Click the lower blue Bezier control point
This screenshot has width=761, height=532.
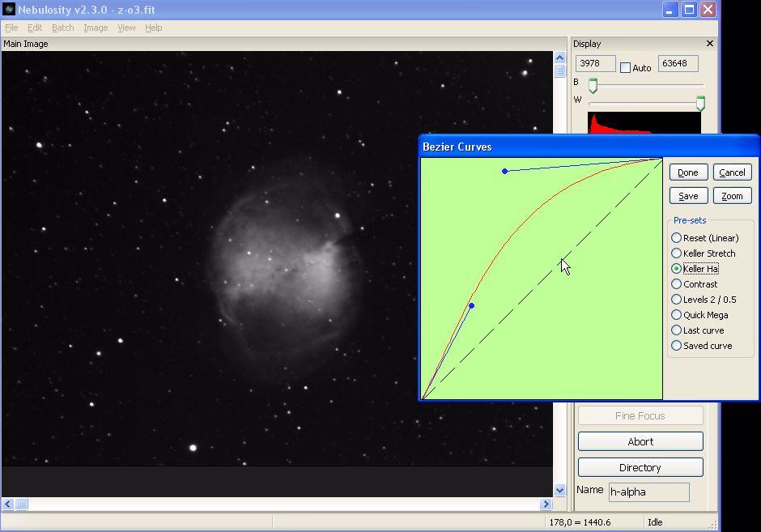(471, 305)
